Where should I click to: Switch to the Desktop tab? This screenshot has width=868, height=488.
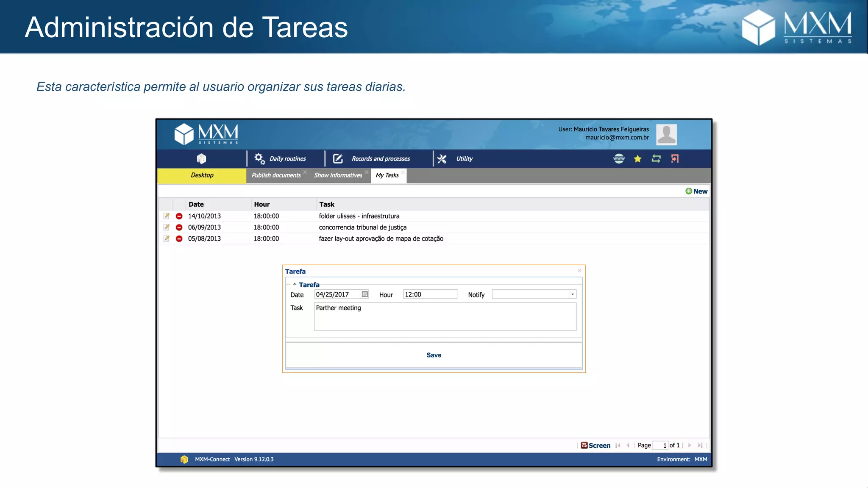tap(202, 175)
